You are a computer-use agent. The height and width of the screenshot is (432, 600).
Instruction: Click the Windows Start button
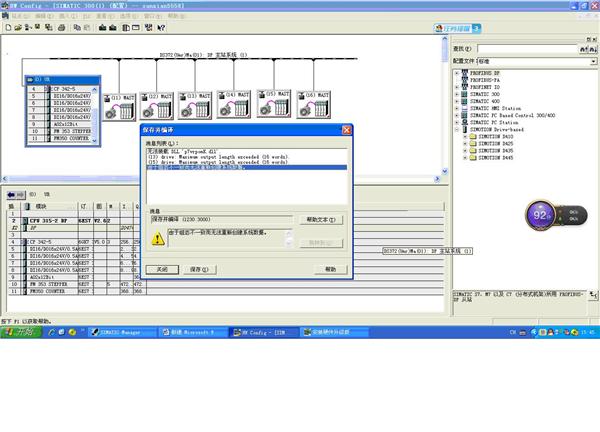21,332
